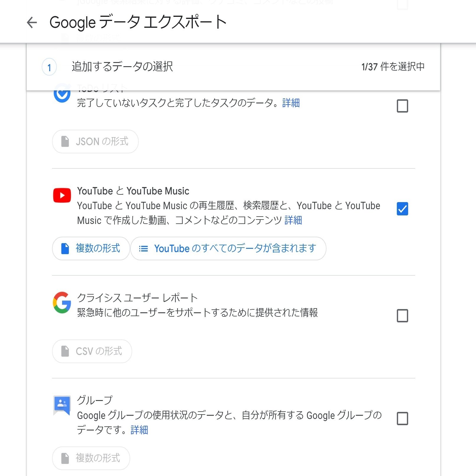
Task: Open 詳細 link in YouTube description
Action: point(293,220)
